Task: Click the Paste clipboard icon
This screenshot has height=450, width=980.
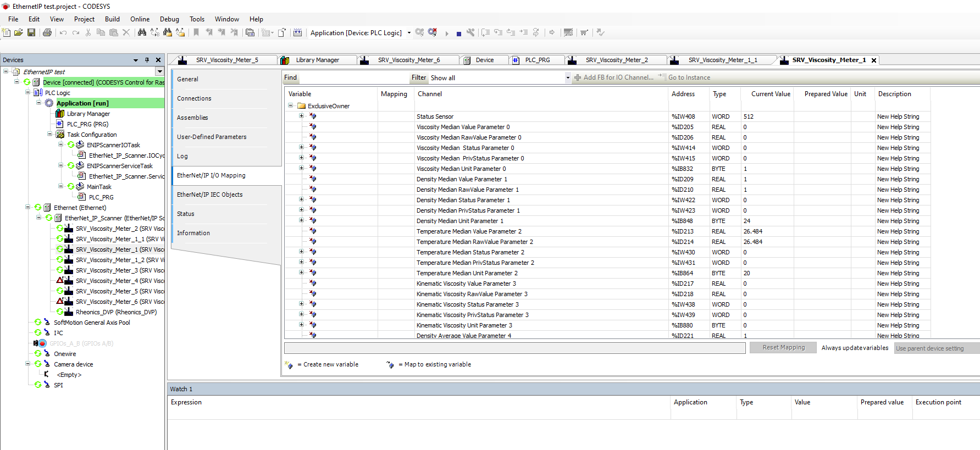Action: (x=113, y=32)
